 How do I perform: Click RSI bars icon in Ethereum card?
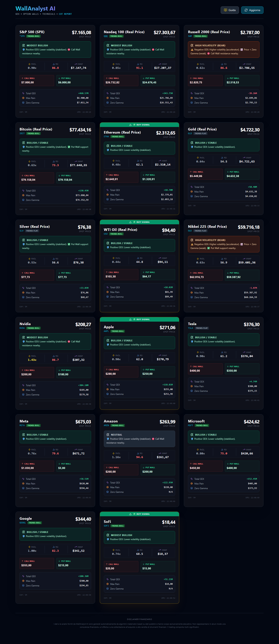pyautogui.click(x=138, y=161)
